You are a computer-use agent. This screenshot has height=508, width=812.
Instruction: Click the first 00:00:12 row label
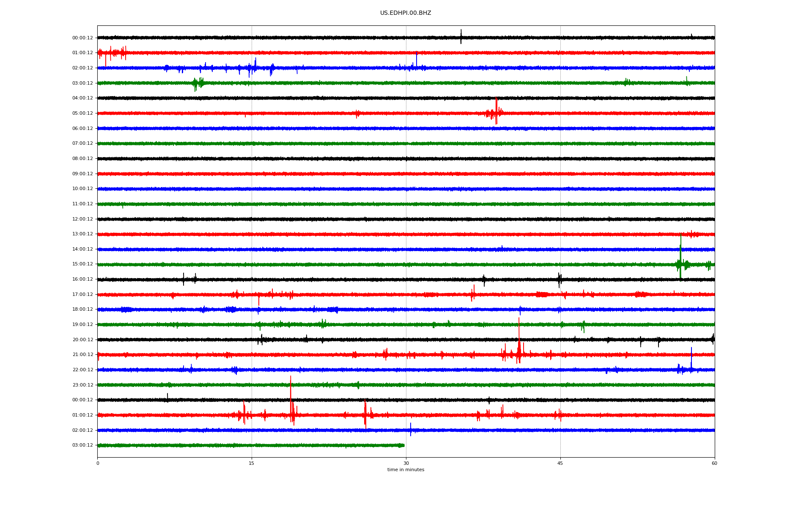(x=82, y=38)
